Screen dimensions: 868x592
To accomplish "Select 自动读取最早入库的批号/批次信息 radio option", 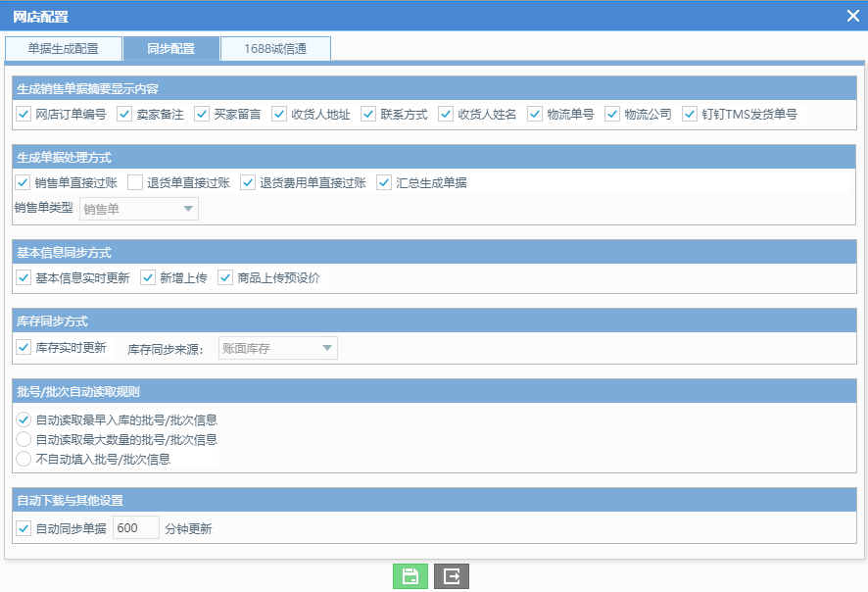I will tap(24, 419).
